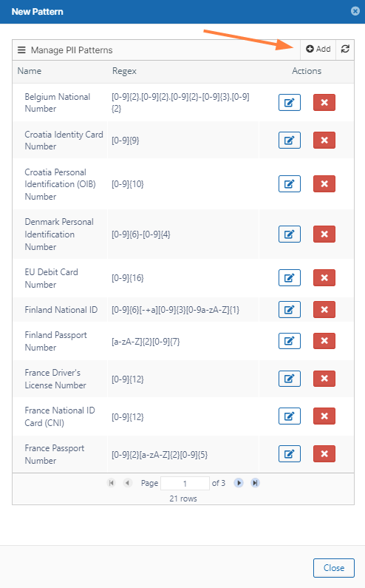Image resolution: width=365 pixels, height=588 pixels.
Task: Go to the previous page of patterns
Action: pos(127,483)
